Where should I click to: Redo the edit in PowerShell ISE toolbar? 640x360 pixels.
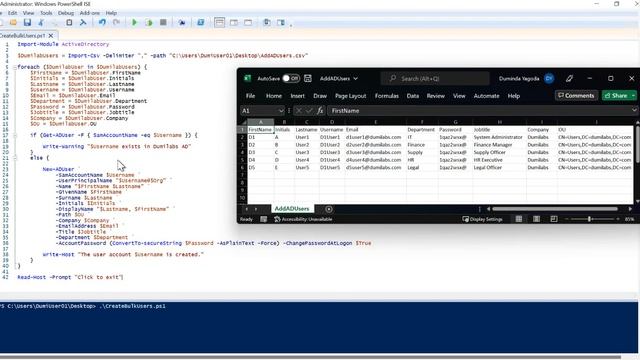click(x=116, y=23)
